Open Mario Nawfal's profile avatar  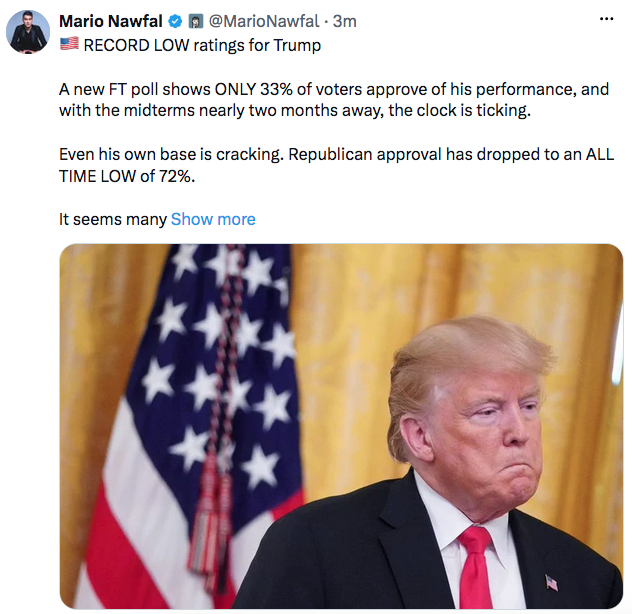(28, 32)
